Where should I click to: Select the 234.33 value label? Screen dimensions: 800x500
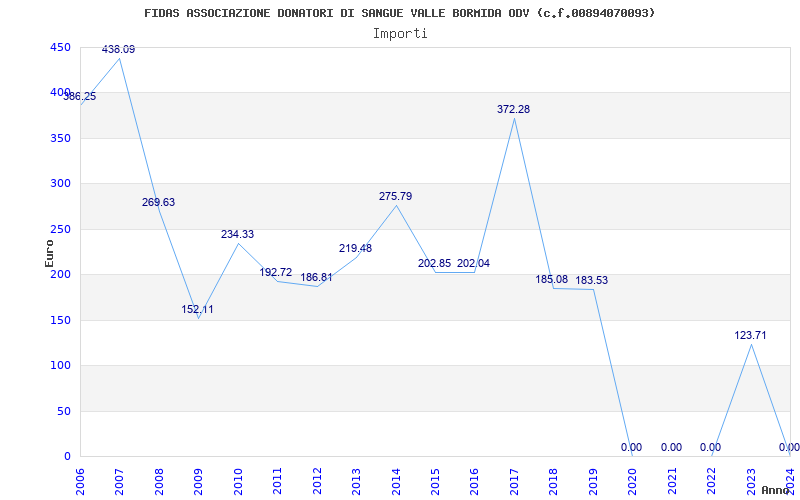[237, 234]
